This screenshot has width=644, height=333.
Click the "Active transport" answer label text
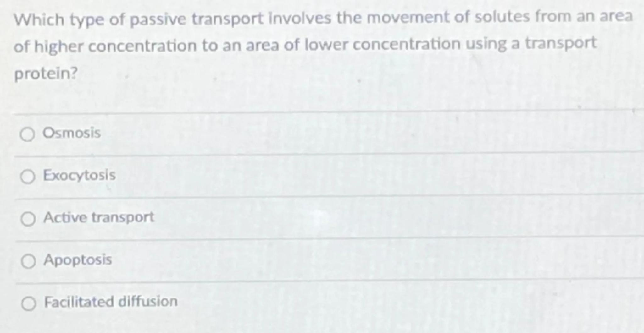(x=99, y=217)
